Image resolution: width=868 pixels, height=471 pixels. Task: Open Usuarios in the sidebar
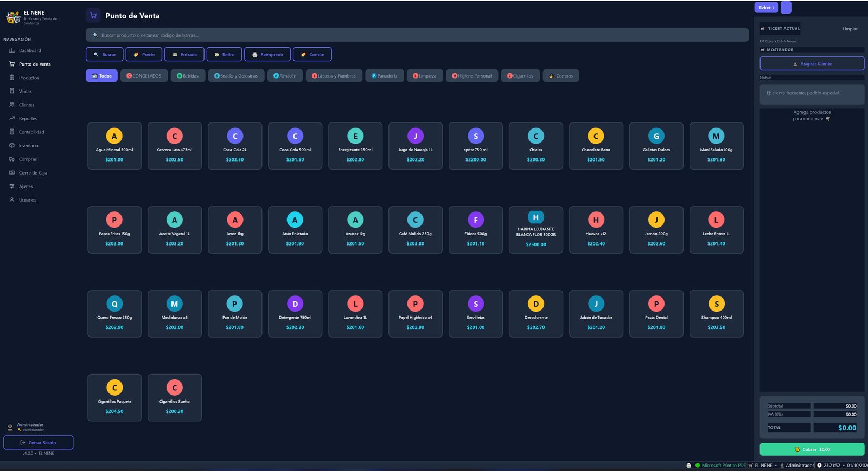(27, 200)
